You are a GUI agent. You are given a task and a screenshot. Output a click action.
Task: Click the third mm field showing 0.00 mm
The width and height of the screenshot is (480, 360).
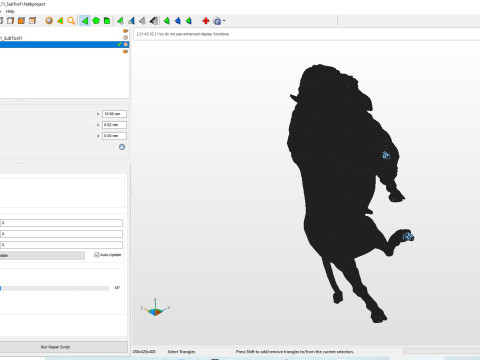pos(114,136)
